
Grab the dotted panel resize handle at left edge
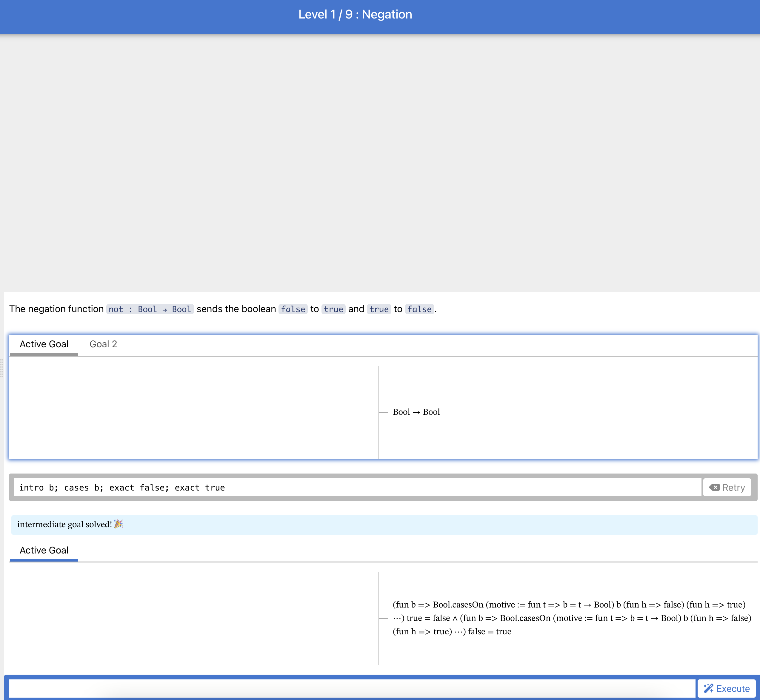click(2, 368)
